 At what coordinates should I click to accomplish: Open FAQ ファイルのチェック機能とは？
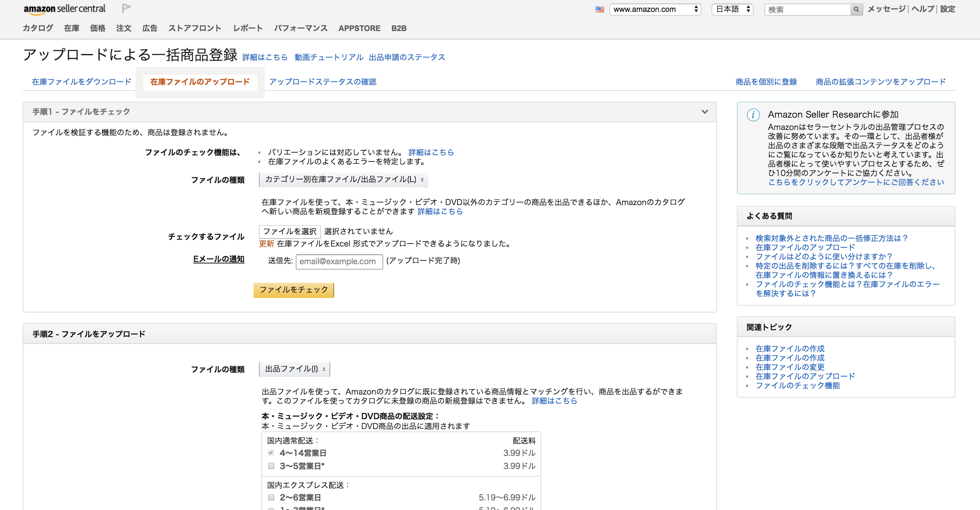tap(848, 289)
